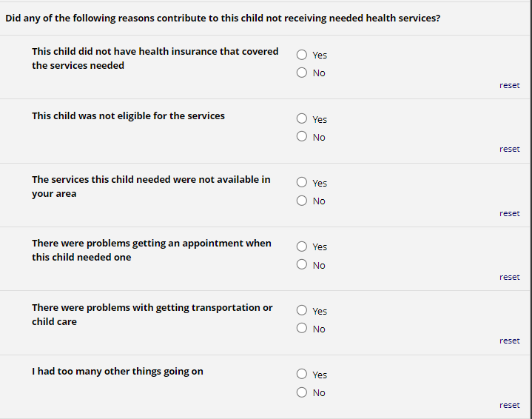Select Yes for no health insurance coverage
Image resolution: width=532 pixels, height=419 pixels.
point(302,55)
